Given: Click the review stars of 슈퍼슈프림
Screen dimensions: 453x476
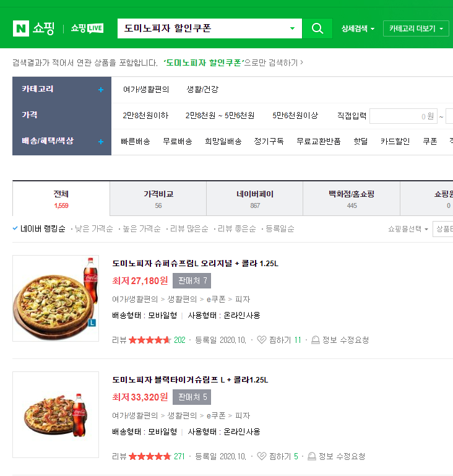Looking at the screenshot, I should (x=150, y=340).
